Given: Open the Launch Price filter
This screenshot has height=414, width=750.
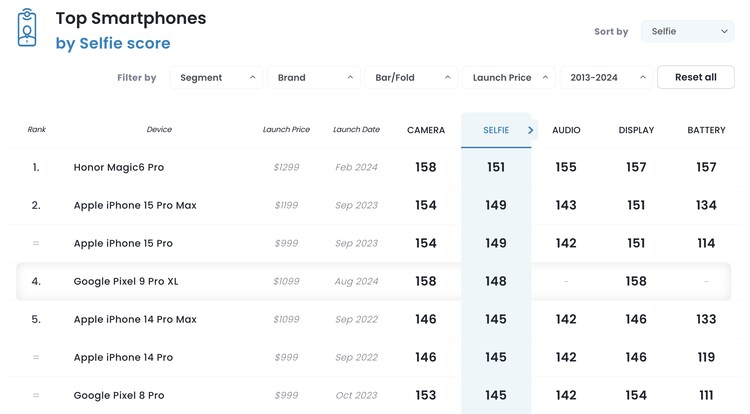Looking at the screenshot, I should (508, 78).
